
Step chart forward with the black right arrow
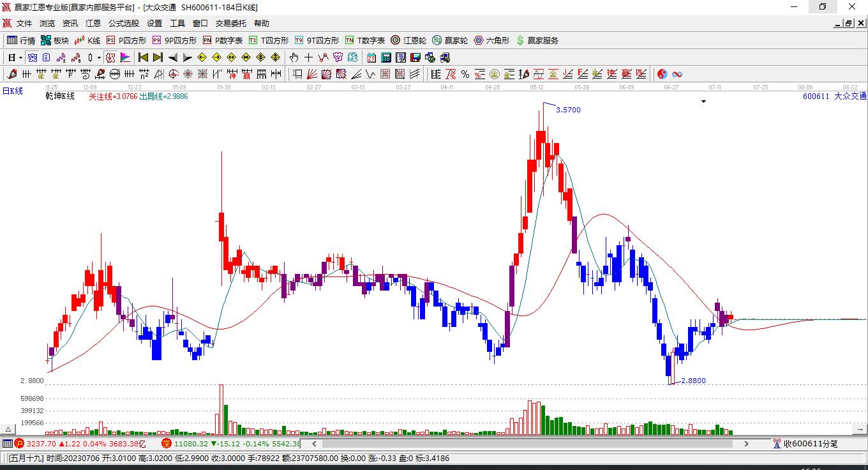coord(187,57)
